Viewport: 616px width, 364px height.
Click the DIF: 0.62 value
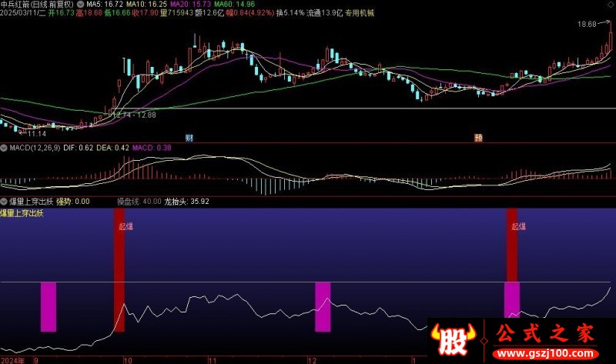pos(79,148)
